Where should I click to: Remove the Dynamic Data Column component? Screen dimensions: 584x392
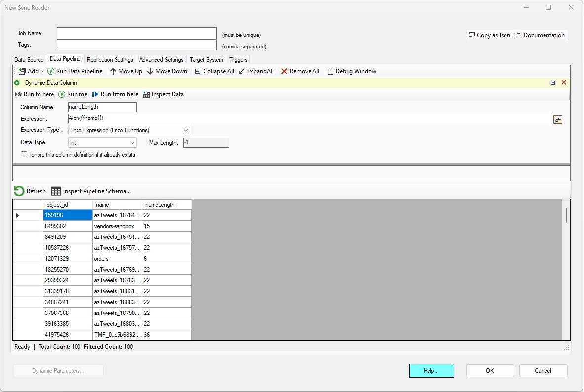pos(564,83)
